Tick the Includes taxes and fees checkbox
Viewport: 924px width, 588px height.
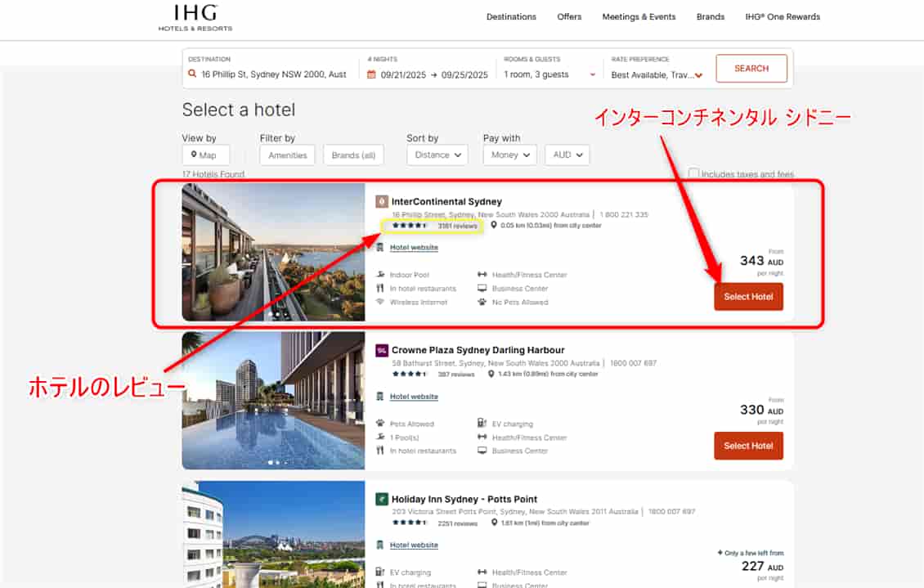pyautogui.click(x=693, y=173)
